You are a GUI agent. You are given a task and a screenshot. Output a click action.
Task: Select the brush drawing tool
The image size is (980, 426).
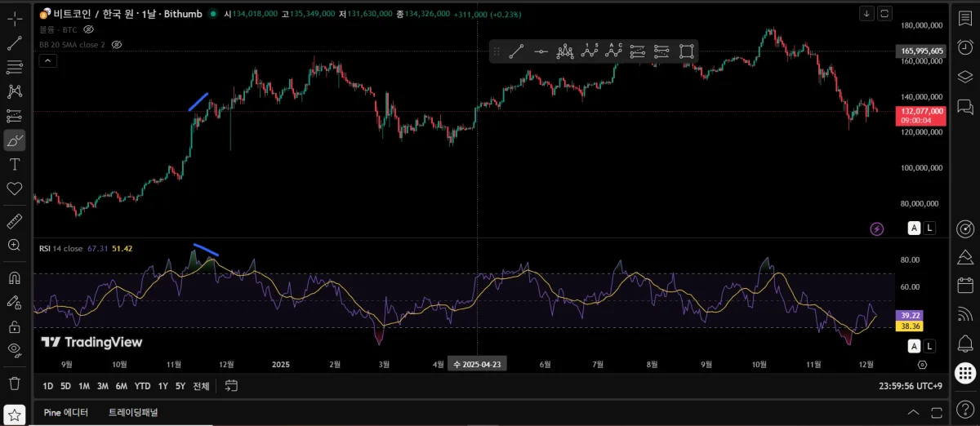[15, 140]
